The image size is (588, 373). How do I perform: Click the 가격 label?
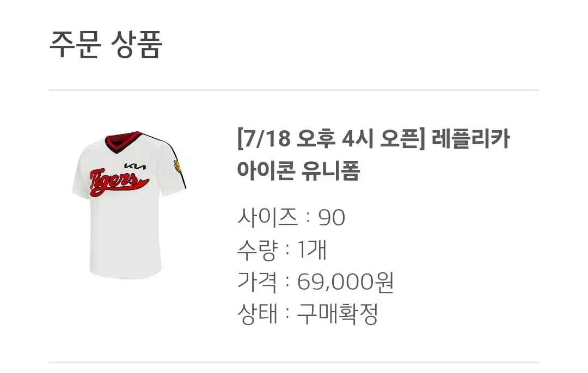[257, 282]
